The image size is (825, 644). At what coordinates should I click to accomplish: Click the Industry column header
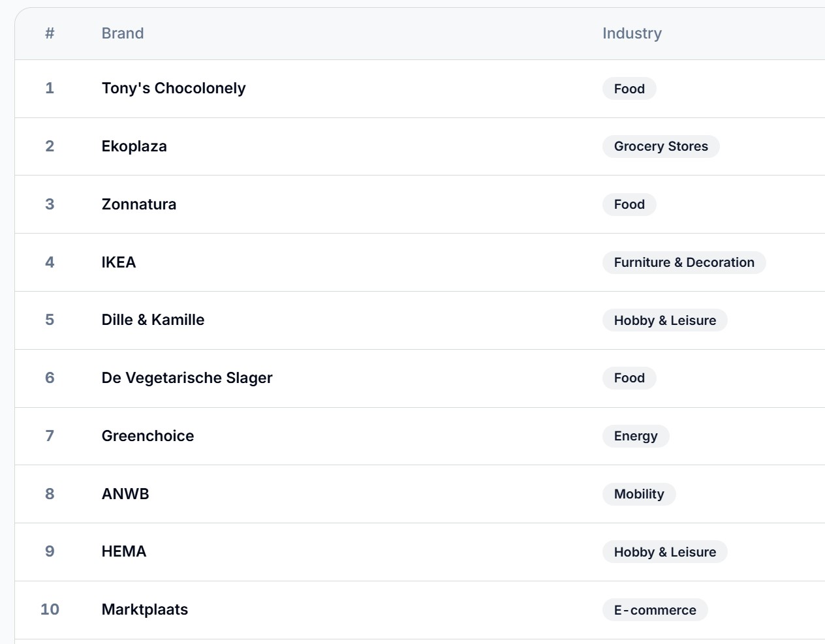click(631, 33)
